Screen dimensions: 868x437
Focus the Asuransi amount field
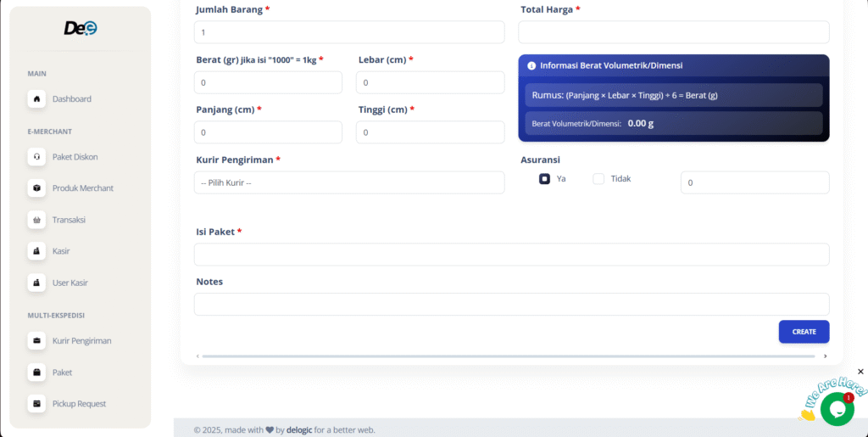(x=755, y=182)
